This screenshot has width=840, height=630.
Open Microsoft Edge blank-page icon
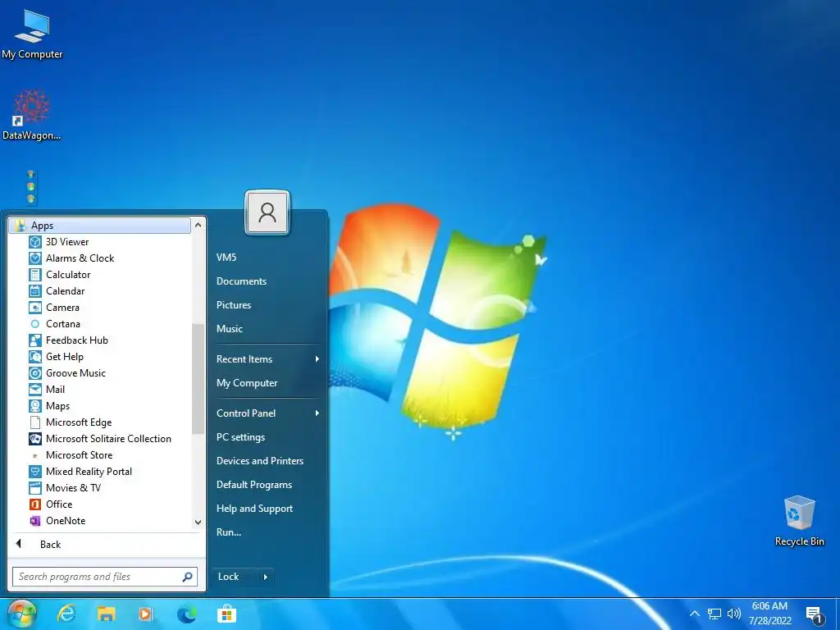point(34,422)
